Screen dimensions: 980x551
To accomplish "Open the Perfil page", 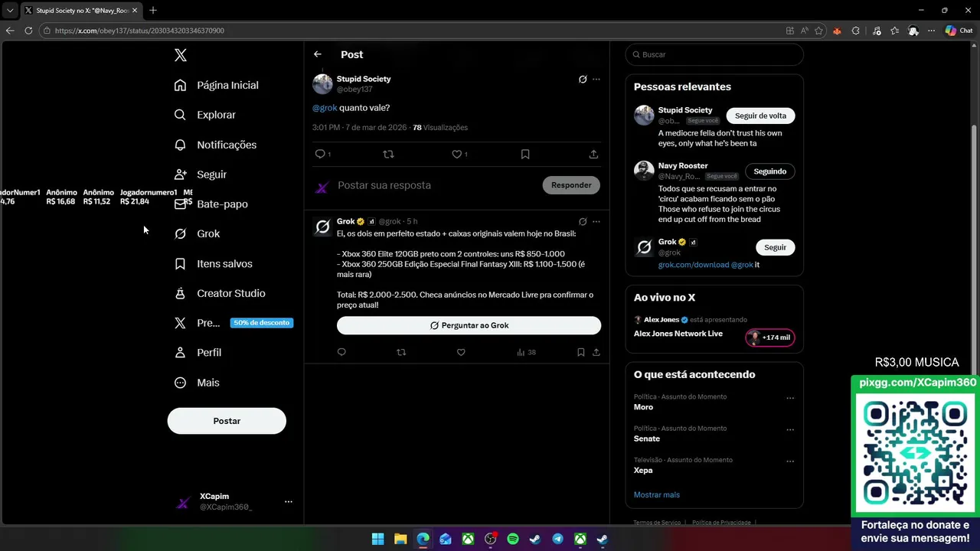I will 198,353.
